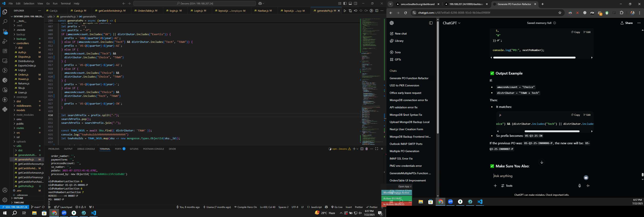
Task: Toggle the Insert mode status bar item
Action: coord(349,207)
